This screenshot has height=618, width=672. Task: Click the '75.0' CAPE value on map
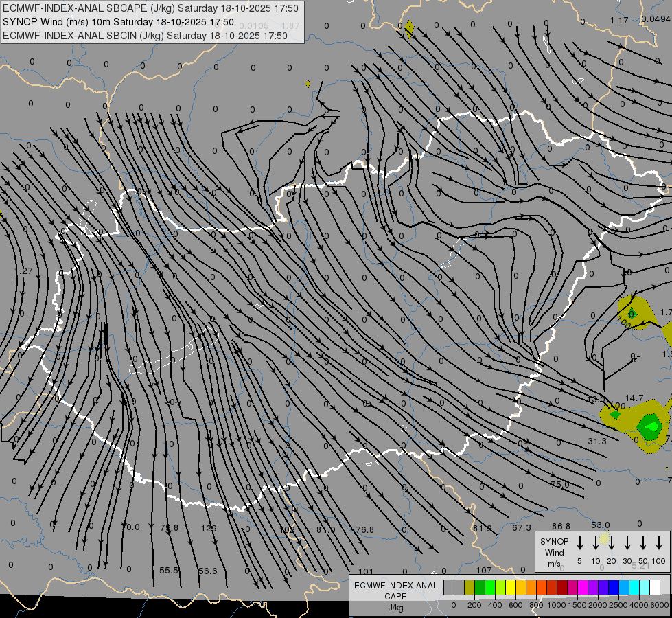click(x=560, y=484)
